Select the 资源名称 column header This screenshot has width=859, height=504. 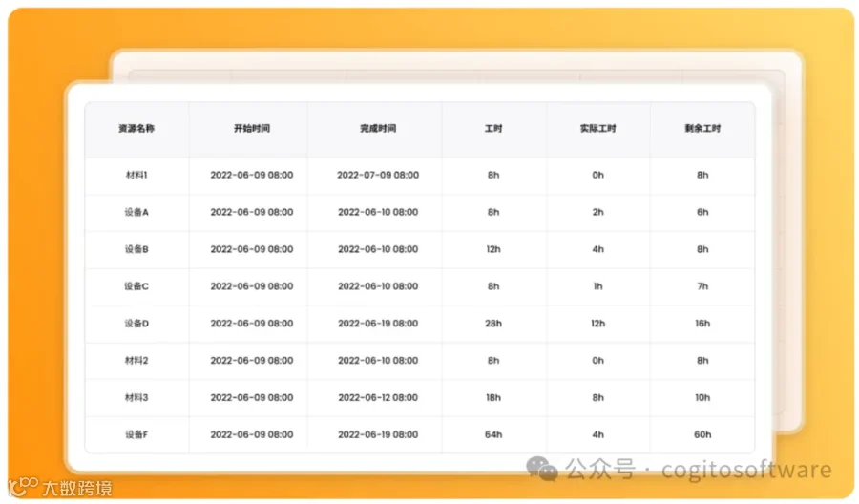136,129
